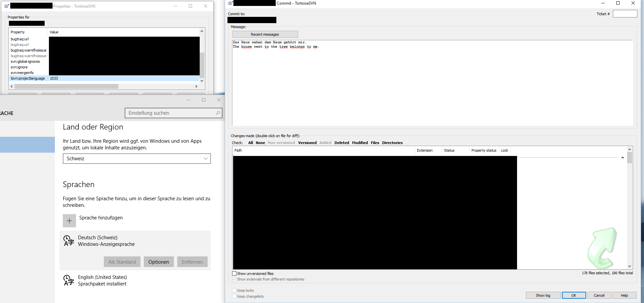The width and height of the screenshot is (644, 303).
Task: Click the Ticket # input field
Action: 625,14
